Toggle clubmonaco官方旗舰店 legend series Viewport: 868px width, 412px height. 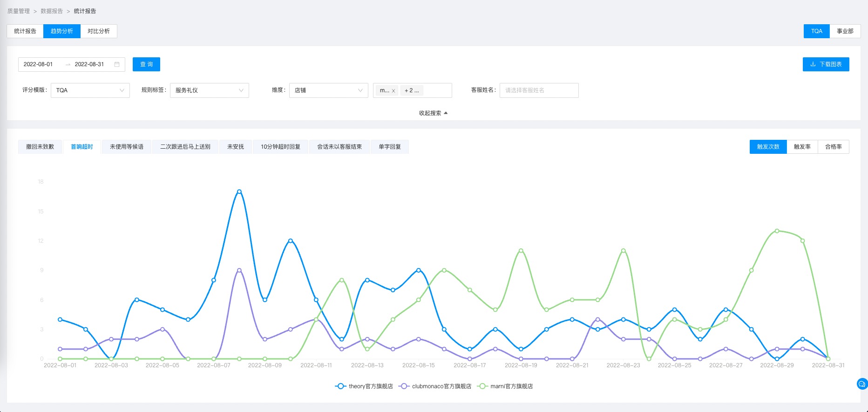(435, 386)
